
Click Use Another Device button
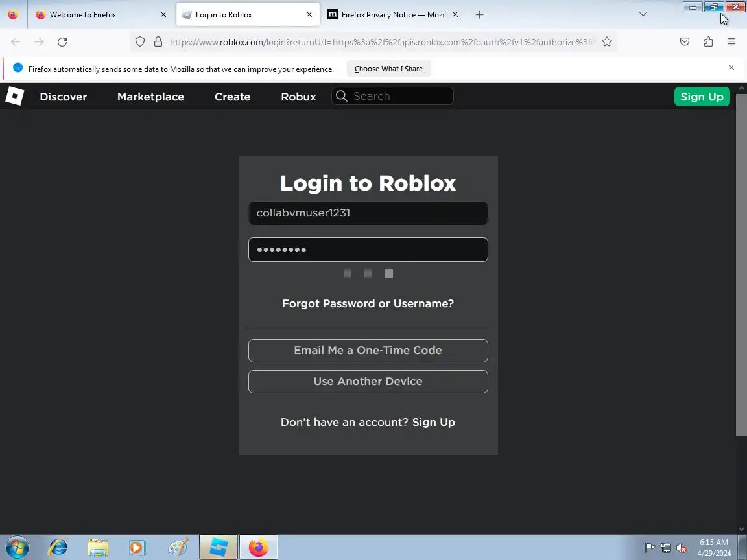pos(368,381)
